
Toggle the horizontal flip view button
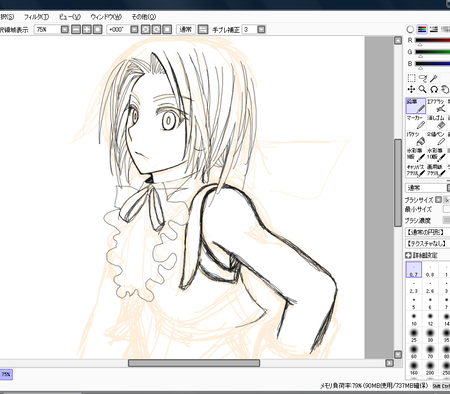coord(202,30)
